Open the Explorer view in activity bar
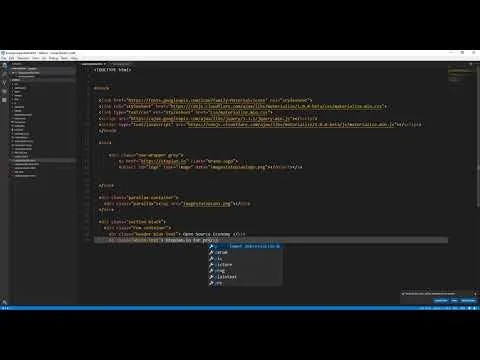 click(x=4, y=65)
